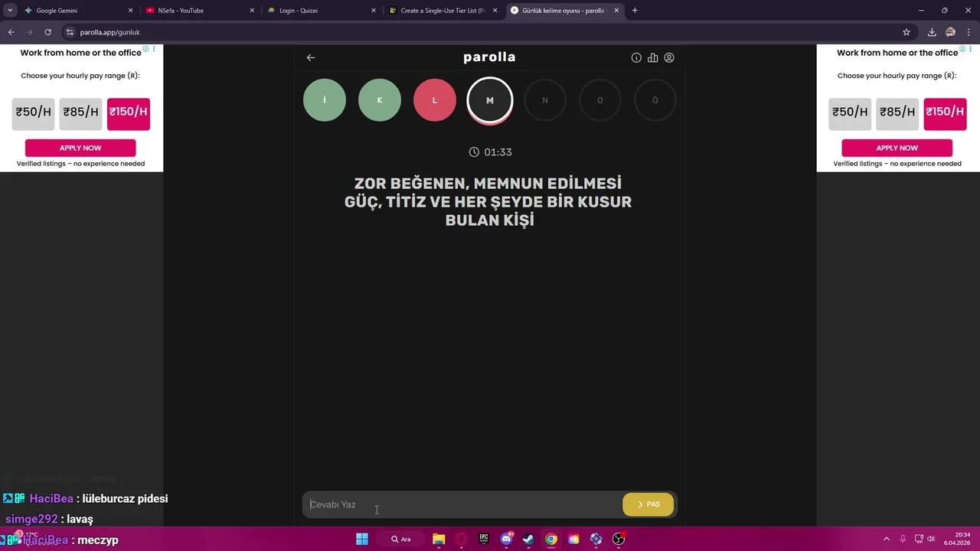Expand the tab search dropdown
Image resolution: width=980 pixels, height=551 pixels.
coord(9,11)
